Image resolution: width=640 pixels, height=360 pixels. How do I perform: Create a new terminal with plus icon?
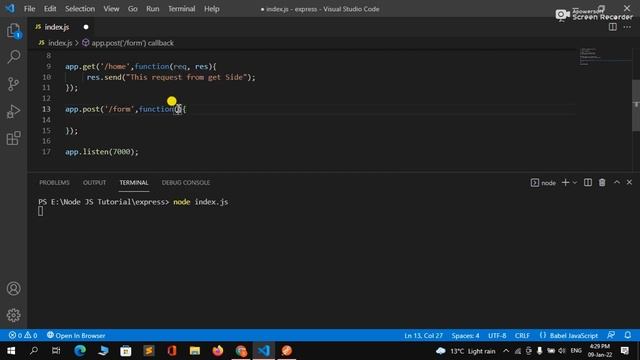[x=565, y=182]
